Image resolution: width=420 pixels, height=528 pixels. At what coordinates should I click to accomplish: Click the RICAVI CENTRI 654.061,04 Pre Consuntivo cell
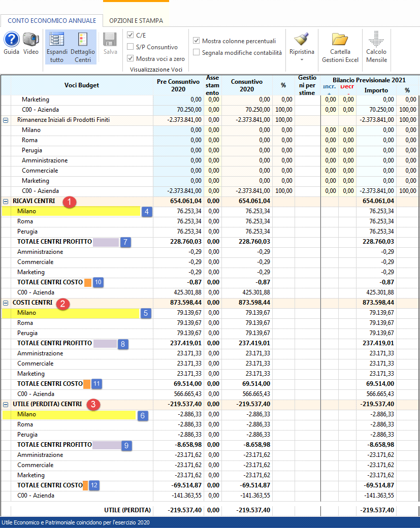pos(178,201)
